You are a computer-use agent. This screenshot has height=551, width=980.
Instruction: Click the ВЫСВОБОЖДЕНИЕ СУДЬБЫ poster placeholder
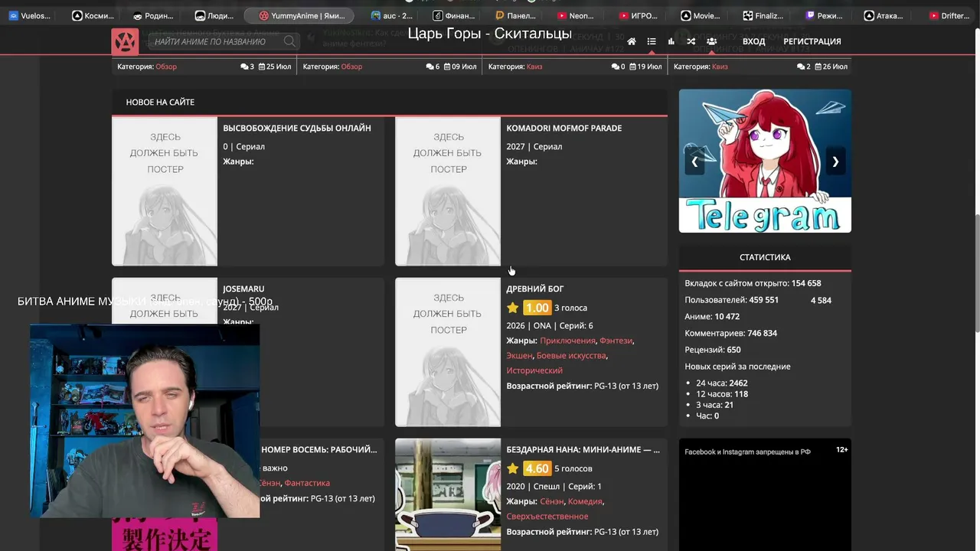point(165,191)
